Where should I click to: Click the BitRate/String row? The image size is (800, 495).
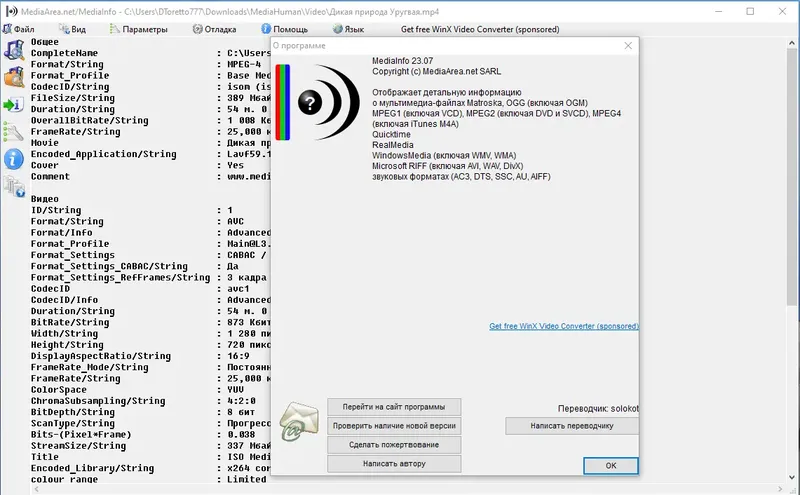click(151, 323)
